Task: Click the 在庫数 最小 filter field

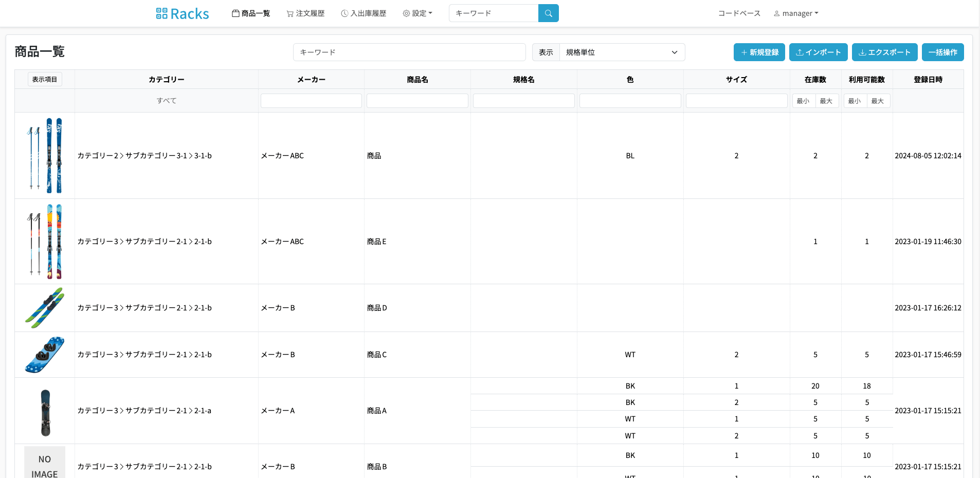Action: 803,101
